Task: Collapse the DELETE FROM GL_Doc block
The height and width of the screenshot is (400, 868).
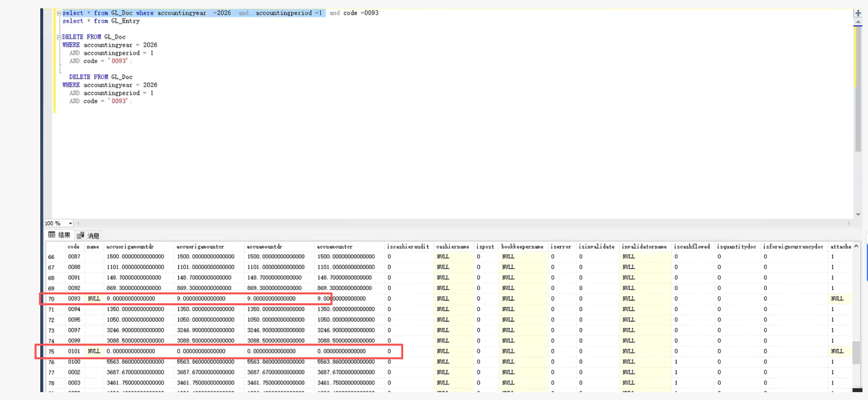Action: click(x=59, y=37)
